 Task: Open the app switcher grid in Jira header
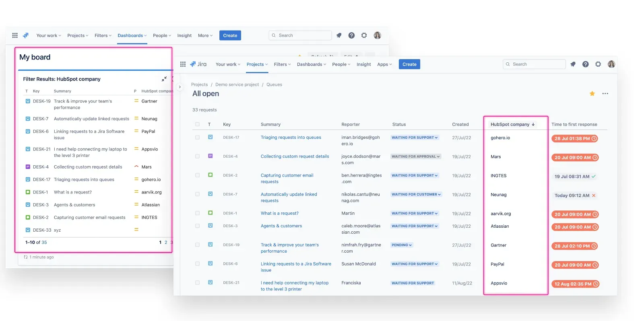pyautogui.click(x=183, y=64)
